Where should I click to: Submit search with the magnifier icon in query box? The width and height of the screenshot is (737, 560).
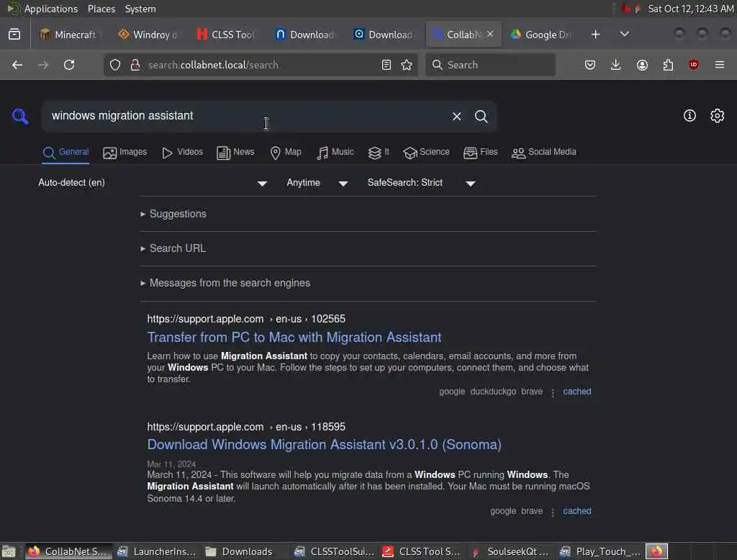[x=481, y=116]
